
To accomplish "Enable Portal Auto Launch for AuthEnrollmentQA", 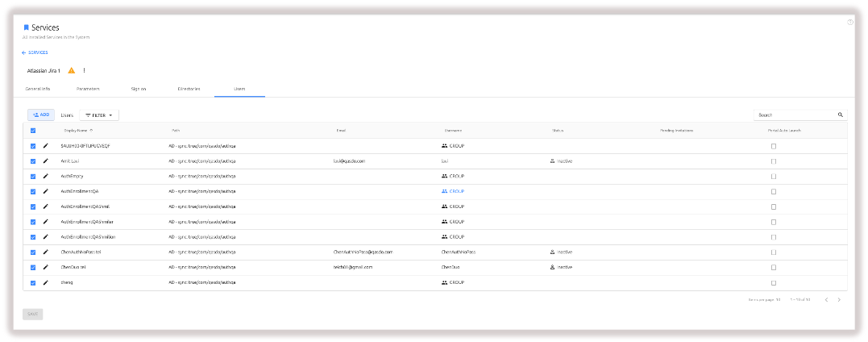I will [x=774, y=191].
